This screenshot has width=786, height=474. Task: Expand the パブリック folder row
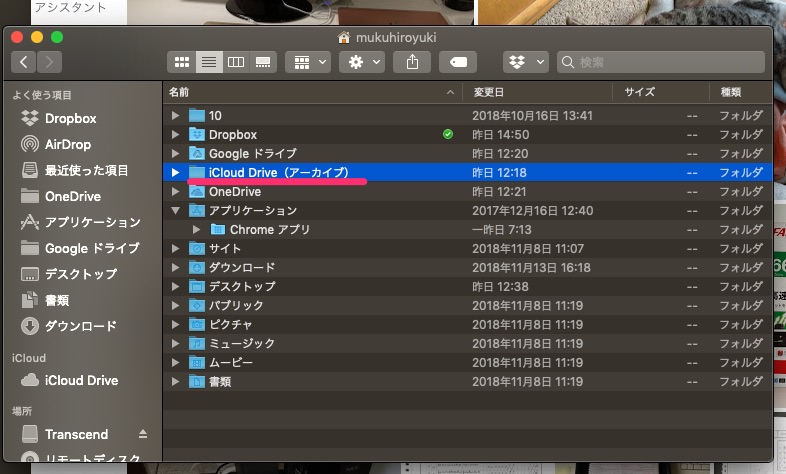[175, 306]
